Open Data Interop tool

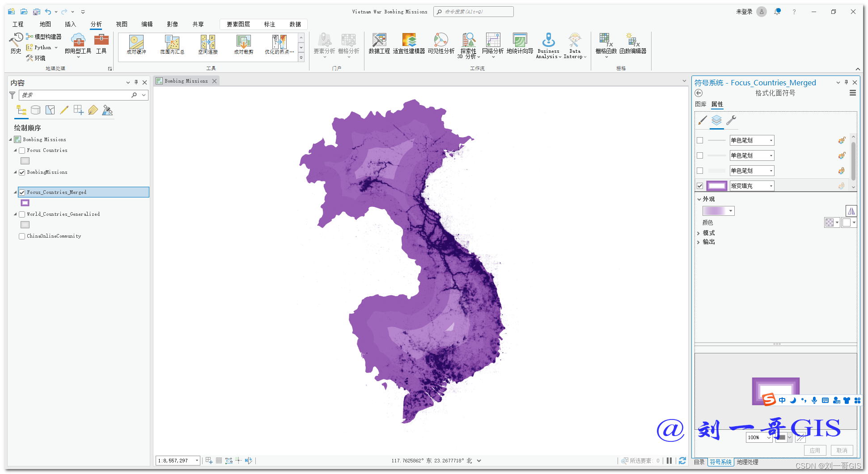point(575,46)
